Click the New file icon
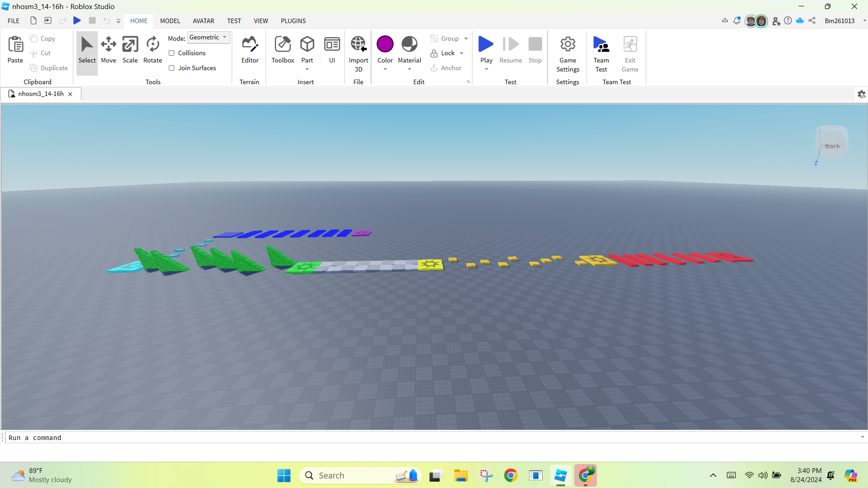 pos(33,20)
